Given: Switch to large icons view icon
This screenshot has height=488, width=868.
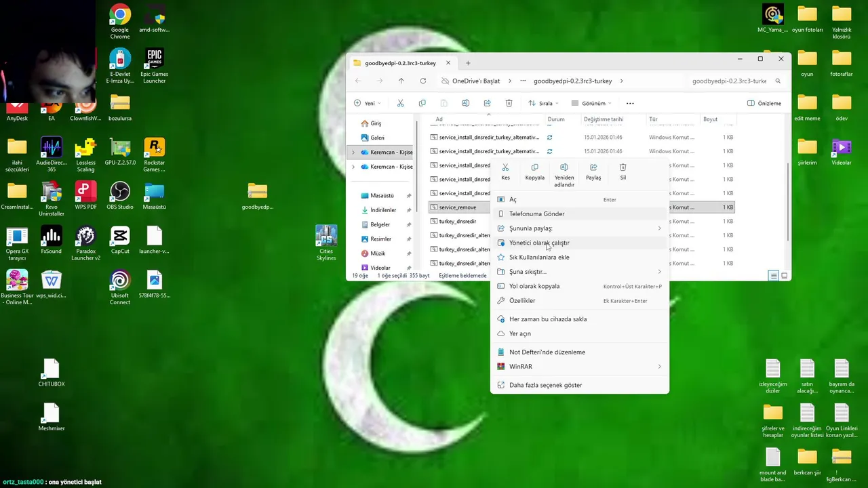Looking at the screenshot, I should pos(785,275).
